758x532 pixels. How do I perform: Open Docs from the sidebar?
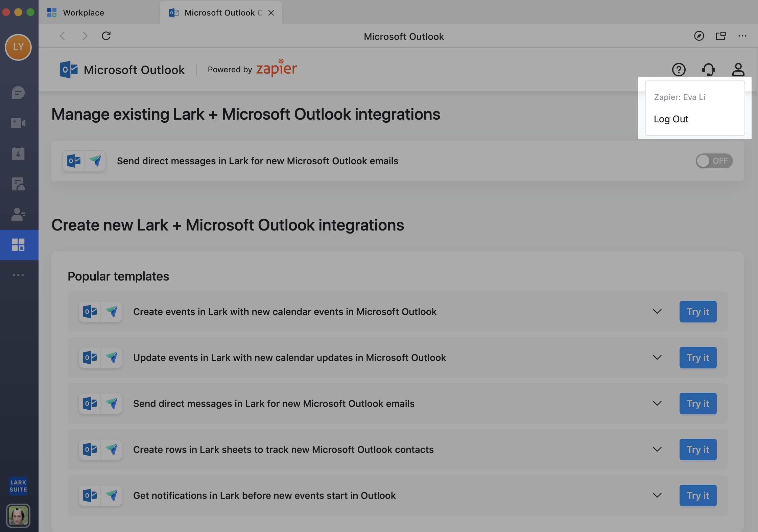[18, 184]
